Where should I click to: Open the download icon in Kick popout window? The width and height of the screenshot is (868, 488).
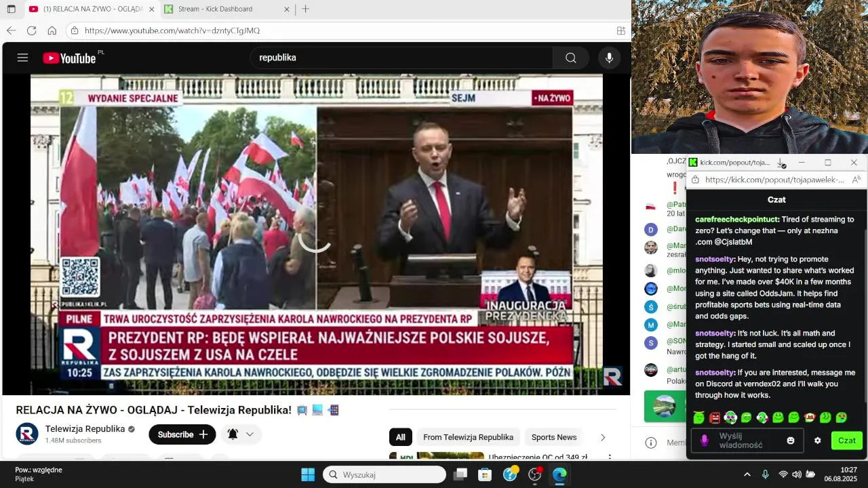(781, 163)
